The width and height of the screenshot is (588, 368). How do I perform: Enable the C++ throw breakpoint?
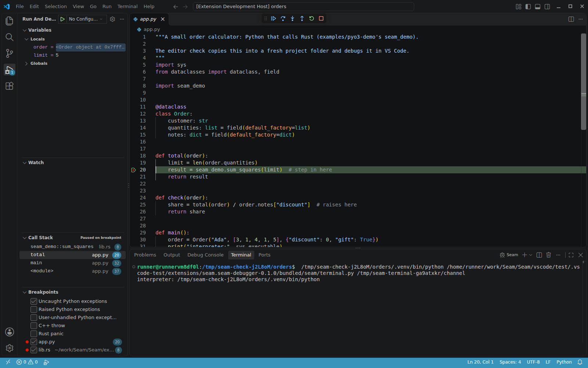coord(34,326)
